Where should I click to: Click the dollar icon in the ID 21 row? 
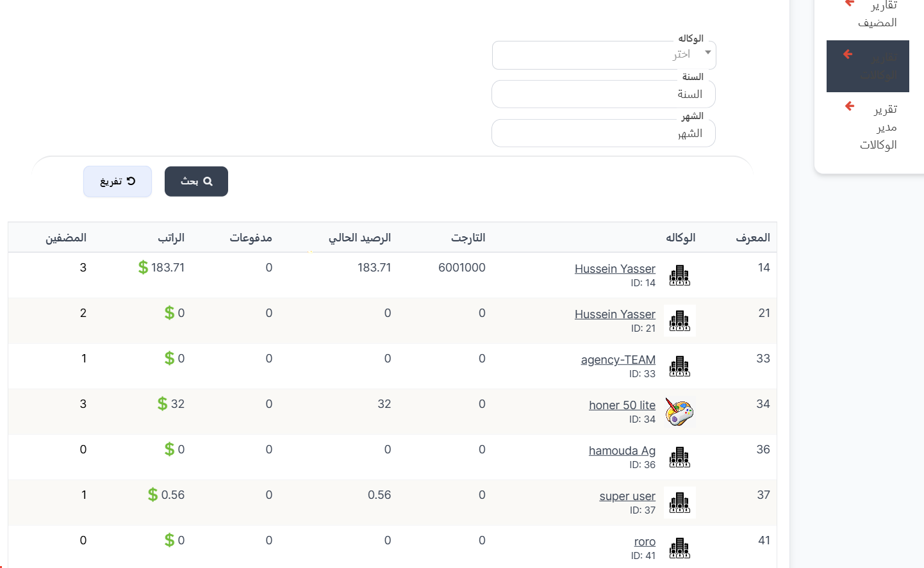tap(169, 313)
